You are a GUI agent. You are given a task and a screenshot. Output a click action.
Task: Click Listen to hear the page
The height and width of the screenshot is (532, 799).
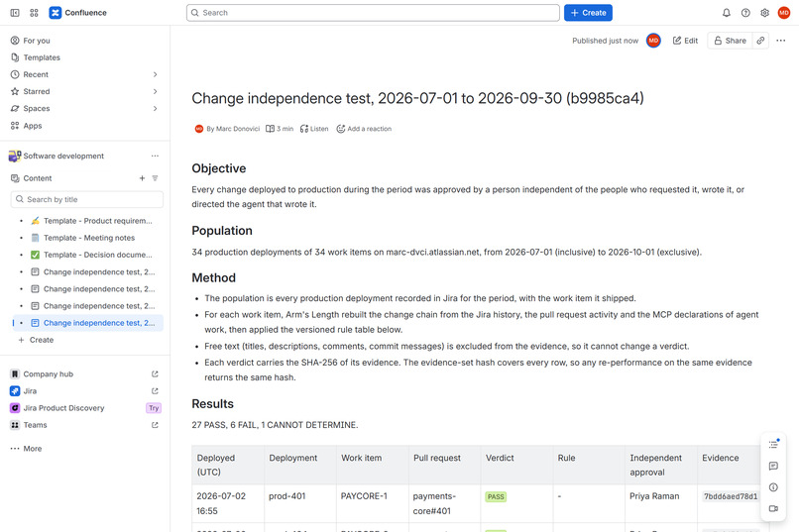(x=314, y=129)
